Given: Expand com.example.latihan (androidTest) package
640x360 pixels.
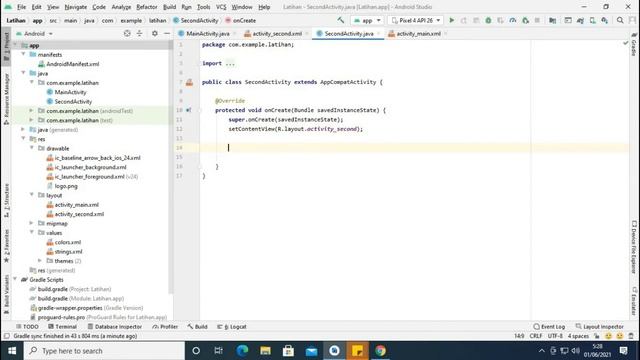Looking at the screenshot, I should 31,111.
